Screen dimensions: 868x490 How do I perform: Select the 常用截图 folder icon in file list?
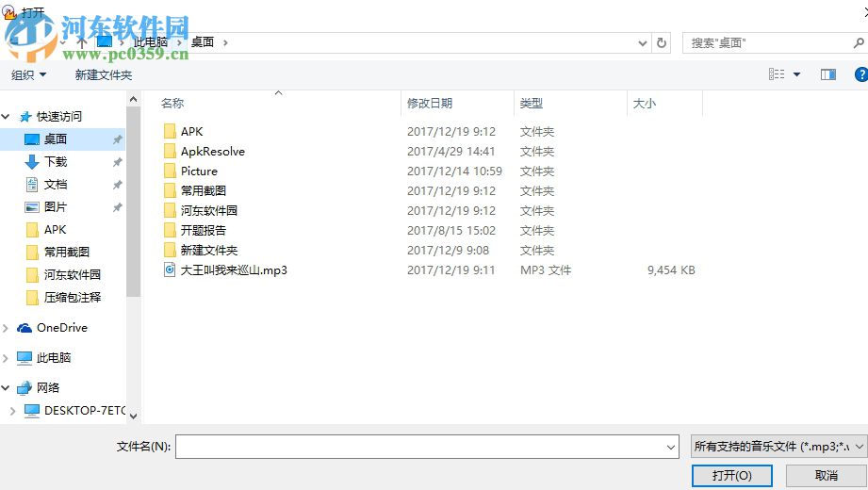point(170,191)
